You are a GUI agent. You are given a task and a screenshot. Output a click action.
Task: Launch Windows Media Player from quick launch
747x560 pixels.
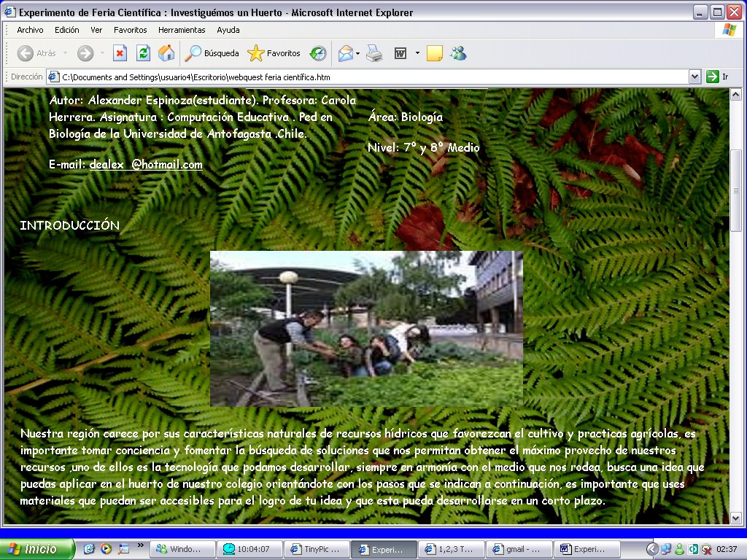pyautogui.click(x=106, y=549)
